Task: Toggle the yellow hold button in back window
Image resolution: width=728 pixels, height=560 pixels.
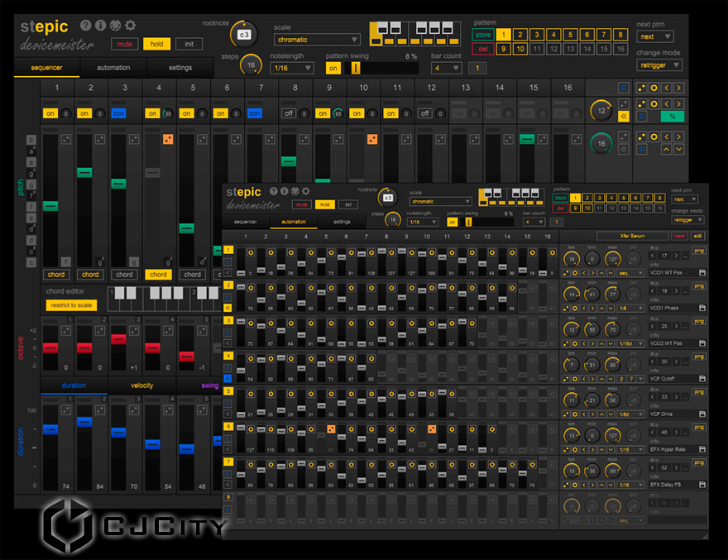Action: tap(157, 44)
